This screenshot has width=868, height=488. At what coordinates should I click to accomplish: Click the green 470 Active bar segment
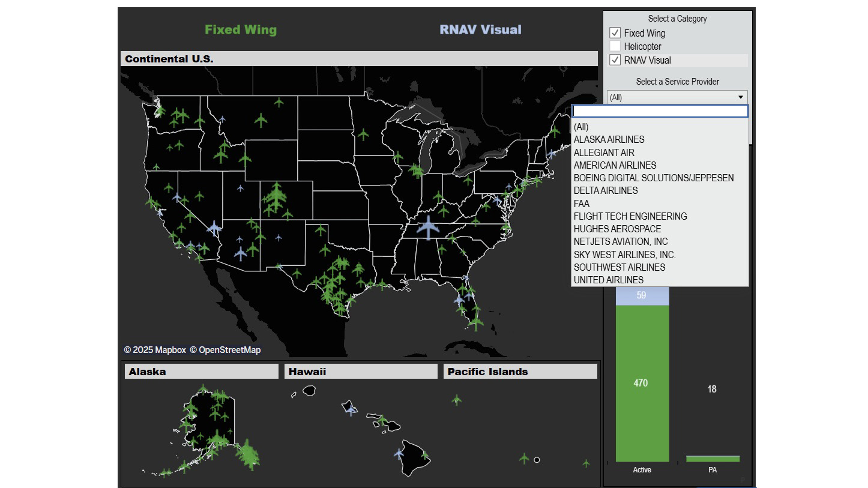click(642, 383)
